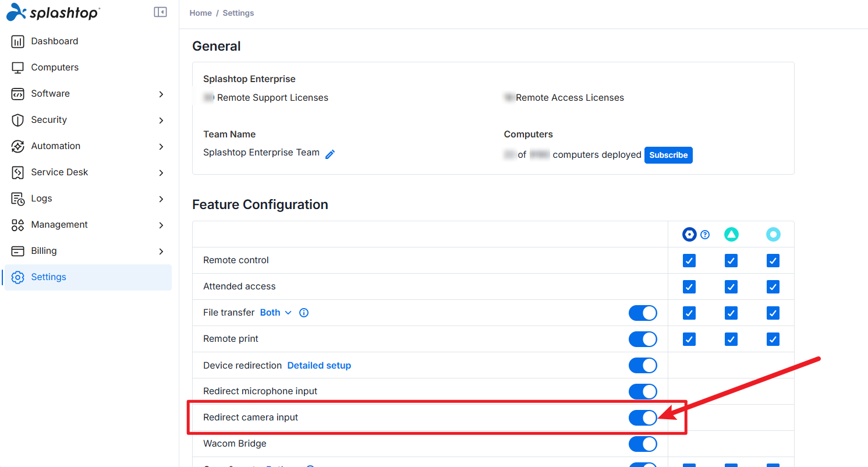Collapse the sidebar panel icon
868x467 pixels.
(160, 12)
